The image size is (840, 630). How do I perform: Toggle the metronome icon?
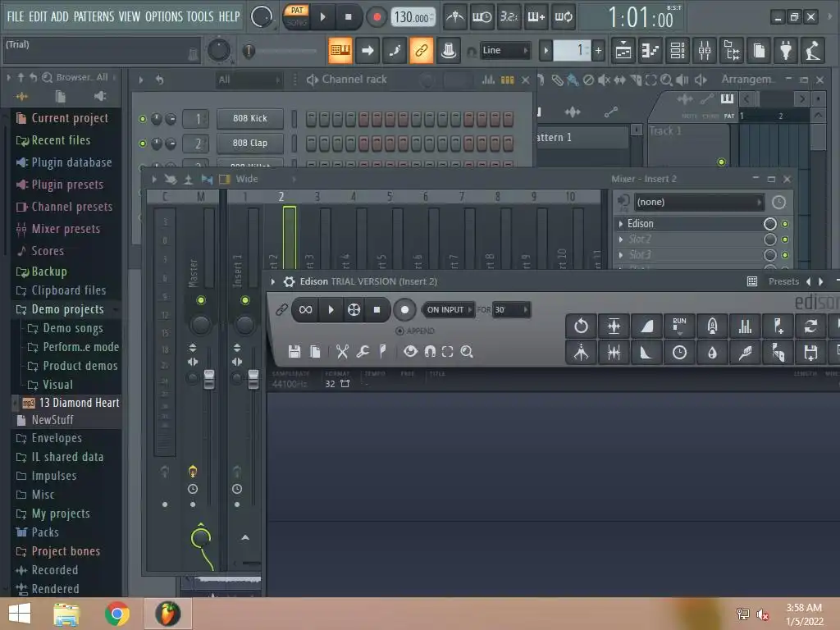coord(455,17)
